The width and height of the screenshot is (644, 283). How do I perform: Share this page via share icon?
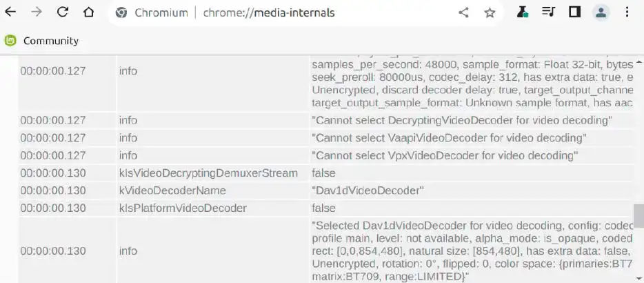[463, 12]
